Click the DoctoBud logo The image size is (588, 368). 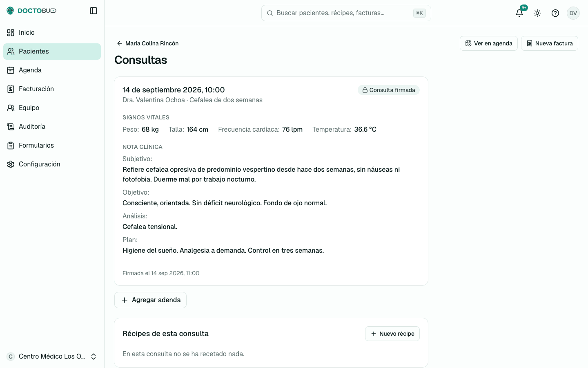point(31,11)
